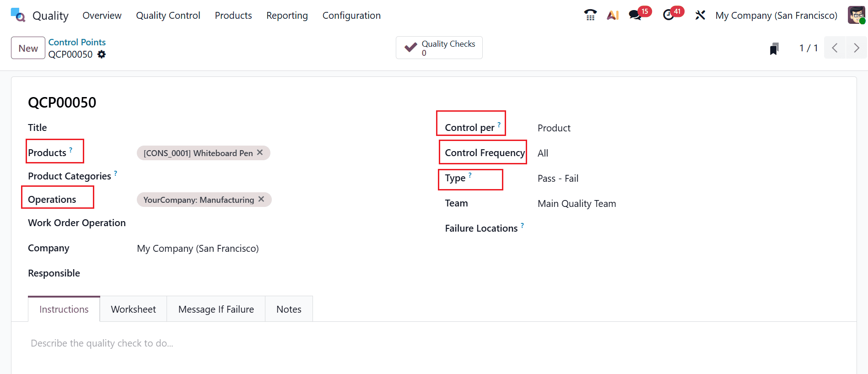
Task: Click the bookmark icon near pager
Action: [774, 48]
